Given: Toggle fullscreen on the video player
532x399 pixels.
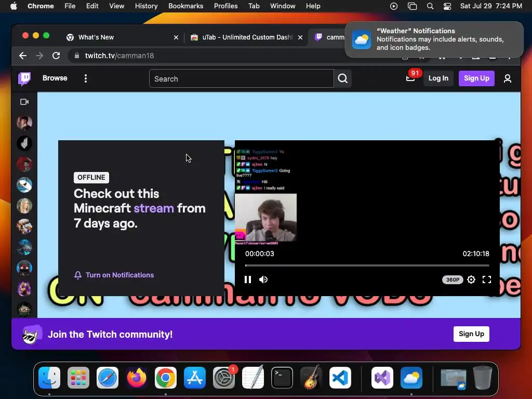Looking at the screenshot, I should [486, 280].
